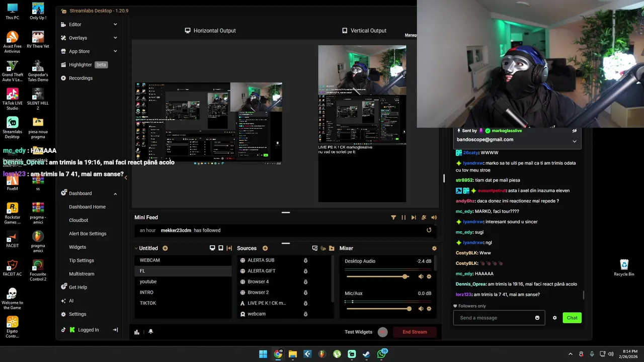Add a new scene with plus icon

click(165, 248)
